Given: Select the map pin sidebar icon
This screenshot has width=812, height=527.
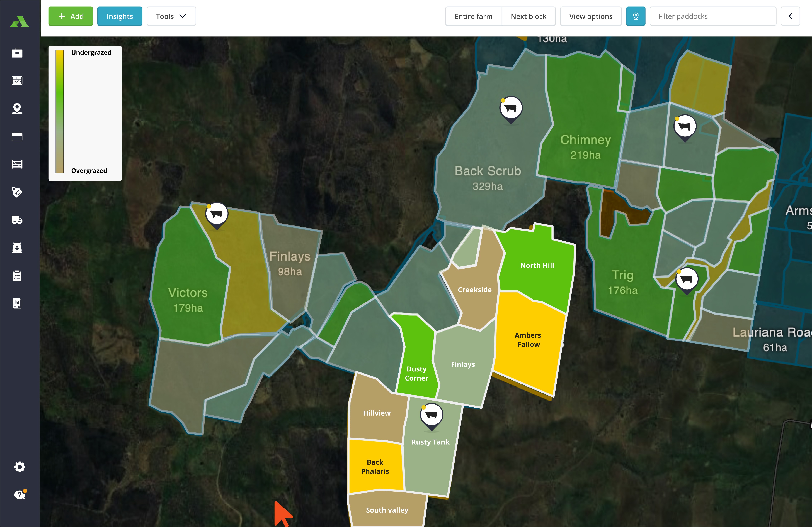Looking at the screenshot, I should [x=17, y=108].
